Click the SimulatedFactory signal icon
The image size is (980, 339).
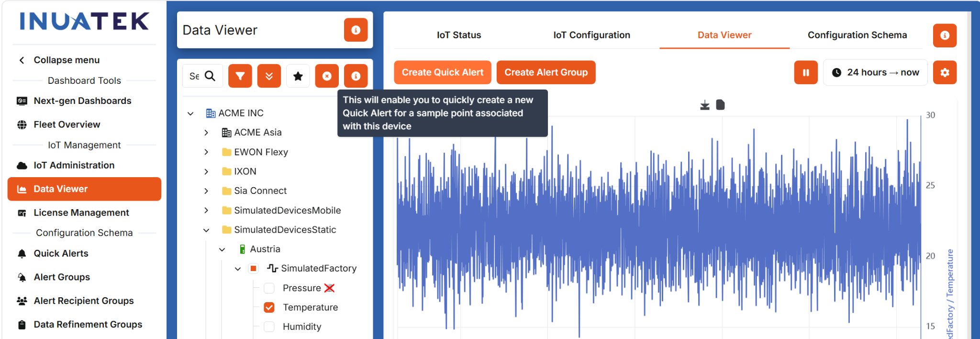pyautogui.click(x=272, y=268)
